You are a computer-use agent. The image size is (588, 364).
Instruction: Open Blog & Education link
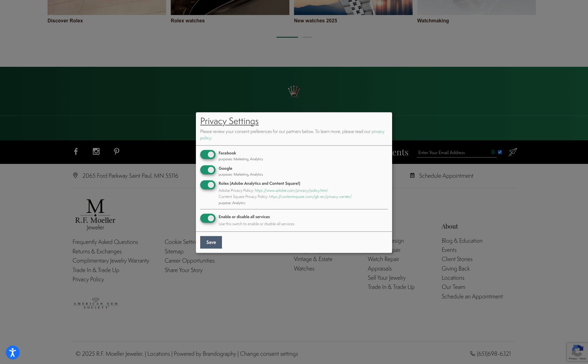pyautogui.click(x=462, y=241)
